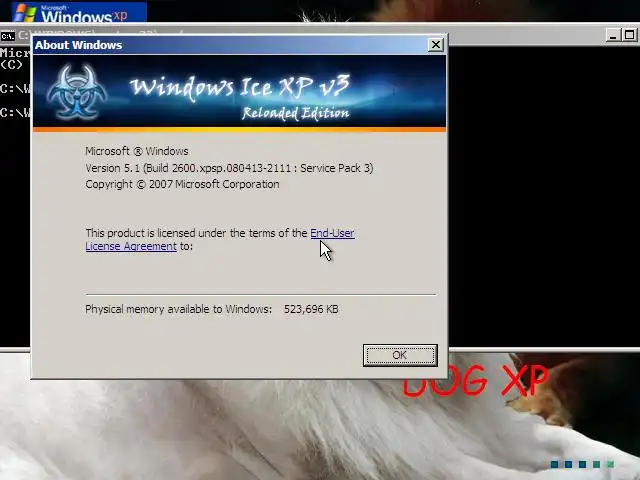
Task: Click the Windows XP flag logo
Action: (24, 13)
